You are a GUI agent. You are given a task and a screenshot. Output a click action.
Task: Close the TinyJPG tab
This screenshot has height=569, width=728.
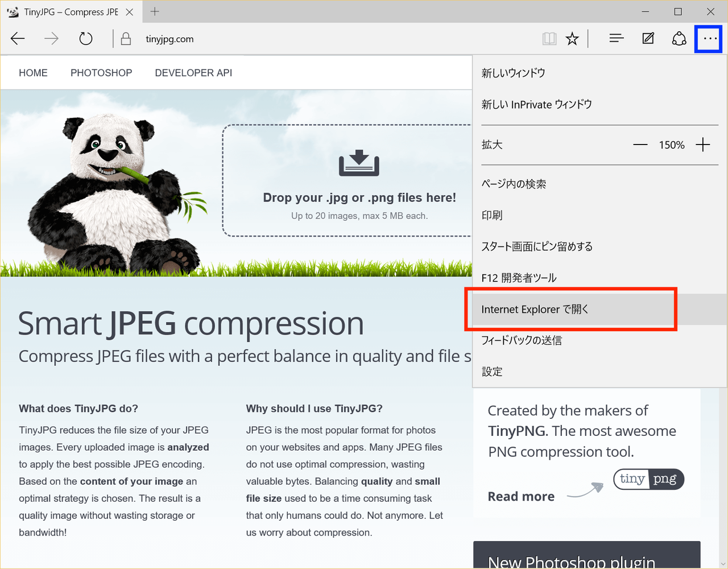(130, 11)
